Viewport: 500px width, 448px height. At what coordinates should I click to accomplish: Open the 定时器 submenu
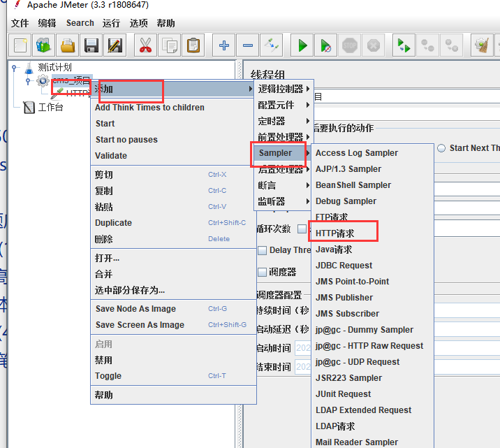(284, 121)
